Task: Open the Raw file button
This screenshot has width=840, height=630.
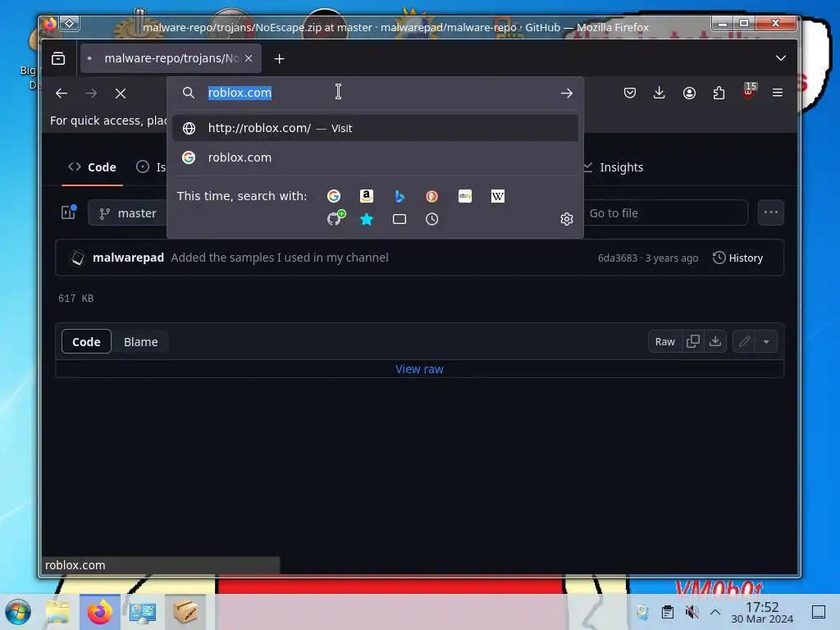Action: (x=664, y=342)
